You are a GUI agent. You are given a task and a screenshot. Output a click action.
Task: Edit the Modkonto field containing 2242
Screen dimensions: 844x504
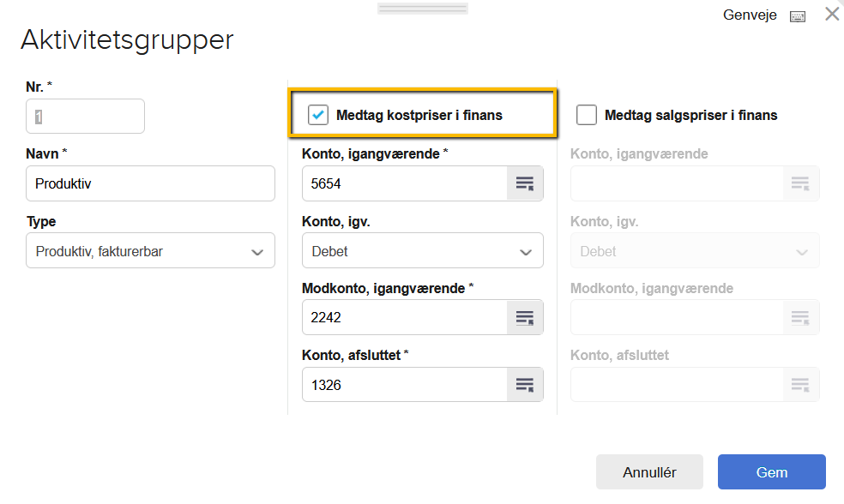coord(403,317)
